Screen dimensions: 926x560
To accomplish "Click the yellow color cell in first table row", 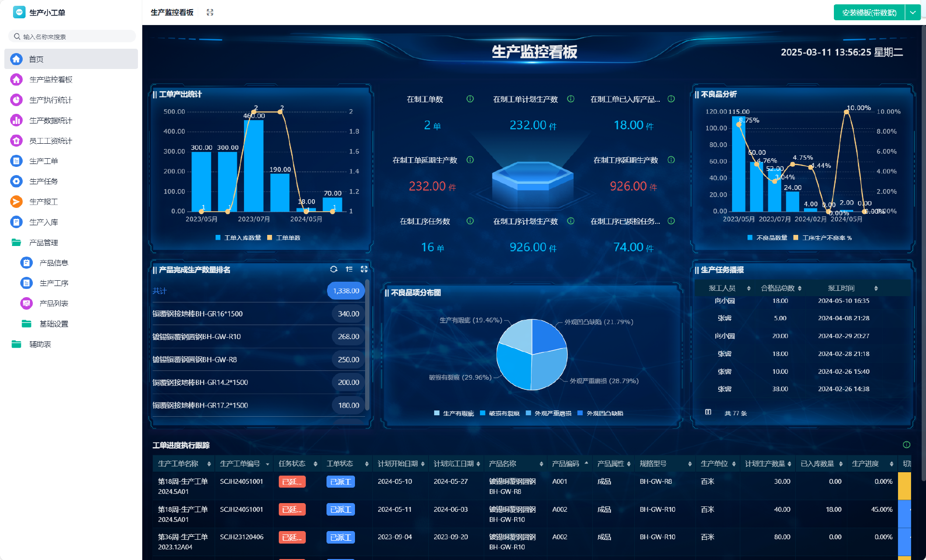I will (904, 486).
